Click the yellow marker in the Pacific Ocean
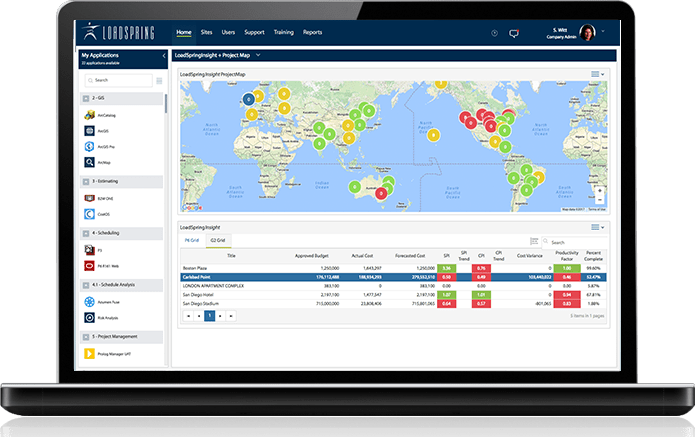The height and width of the screenshot is (437, 695). click(433, 135)
